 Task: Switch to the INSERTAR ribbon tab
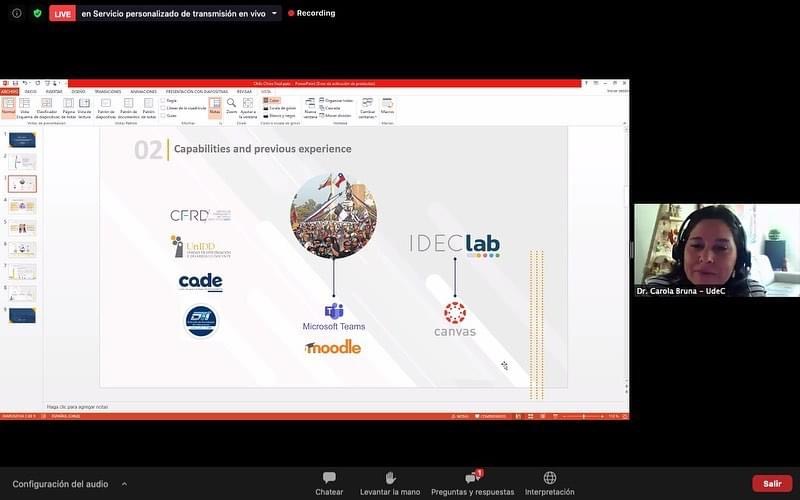point(54,92)
